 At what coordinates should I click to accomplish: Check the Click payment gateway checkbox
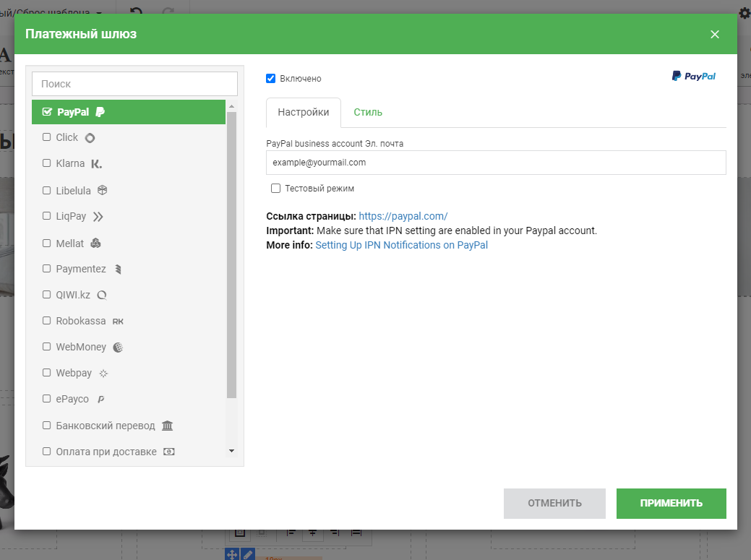pyautogui.click(x=47, y=137)
